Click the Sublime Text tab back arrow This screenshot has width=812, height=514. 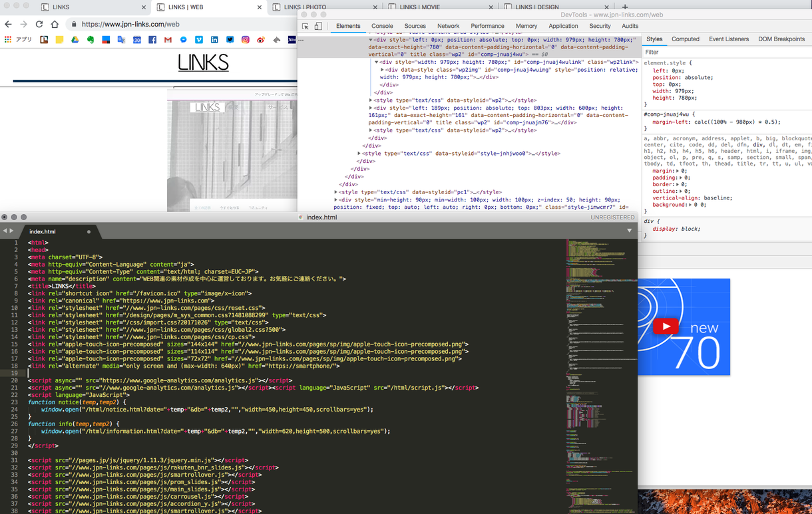point(5,231)
